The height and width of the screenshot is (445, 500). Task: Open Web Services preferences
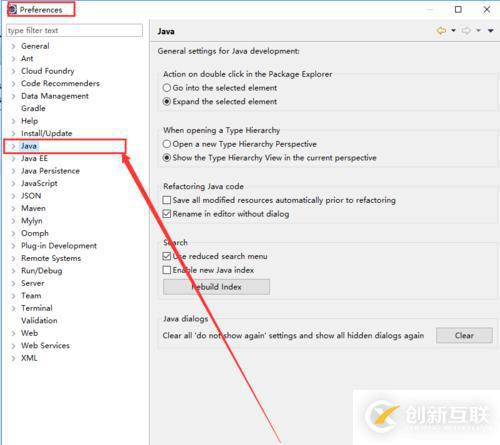[x=45, y=345]
